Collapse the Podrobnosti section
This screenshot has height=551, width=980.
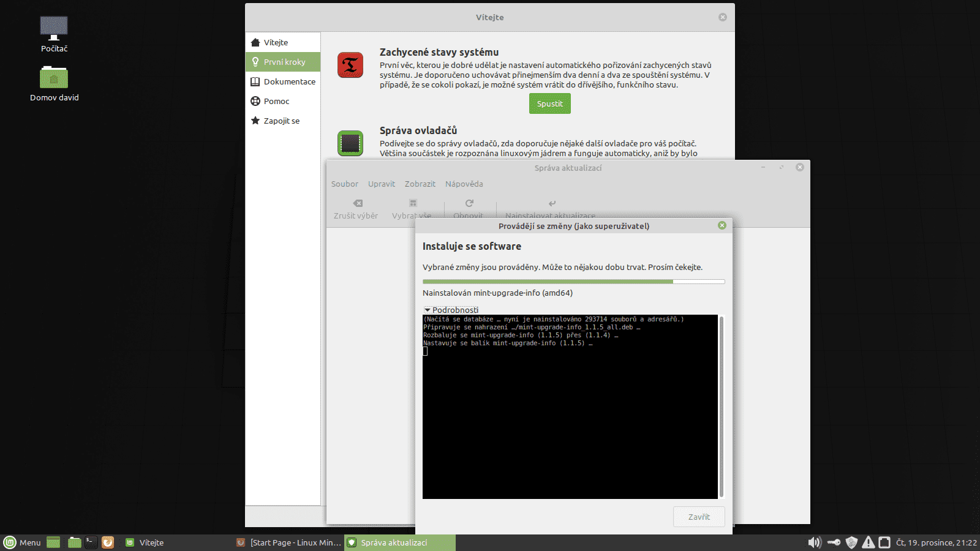pos(452,310)
